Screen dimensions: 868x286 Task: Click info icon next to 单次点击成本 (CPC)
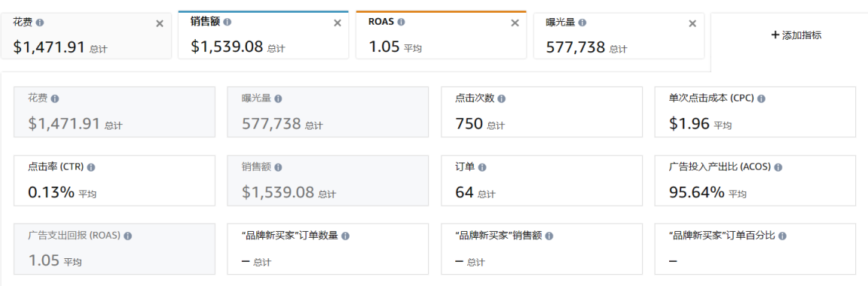761,99
